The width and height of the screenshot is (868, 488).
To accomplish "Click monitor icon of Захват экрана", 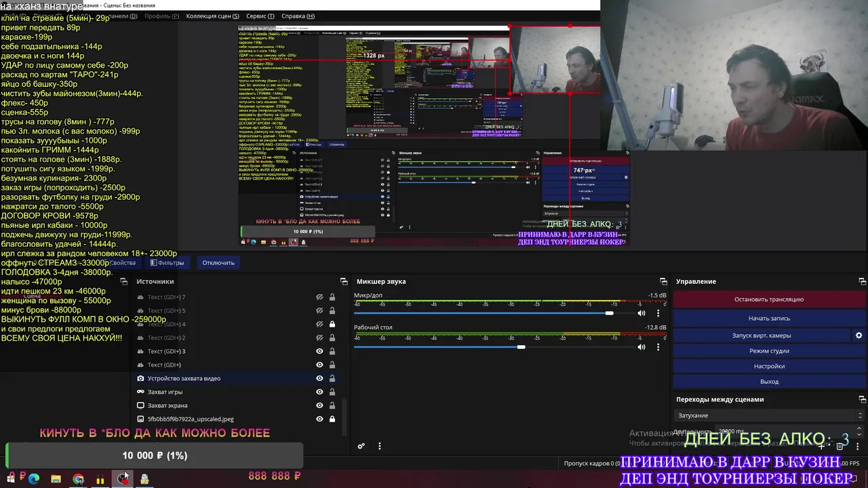I will pyautogui.click(x=140, y=405).
